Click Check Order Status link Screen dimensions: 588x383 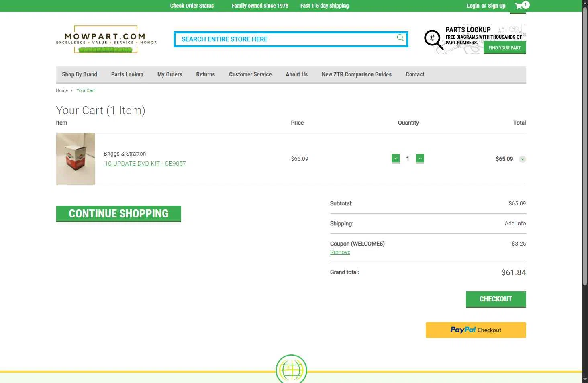coord(192,6)
